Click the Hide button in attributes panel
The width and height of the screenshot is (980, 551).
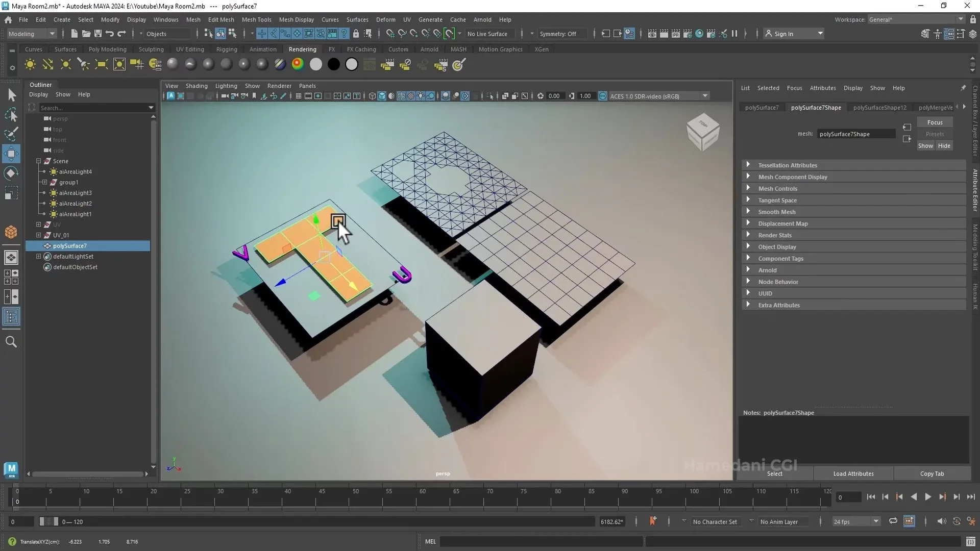[944, 145]
